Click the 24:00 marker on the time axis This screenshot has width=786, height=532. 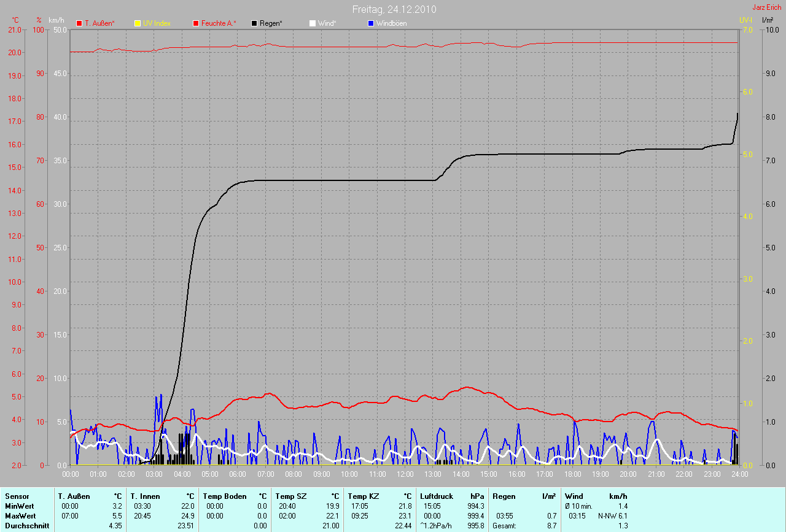tap(739, 474)
